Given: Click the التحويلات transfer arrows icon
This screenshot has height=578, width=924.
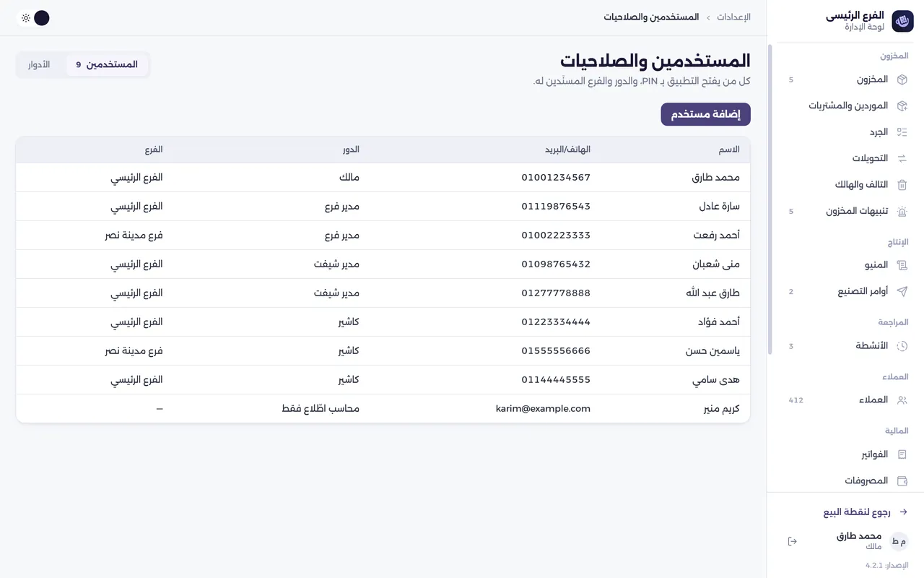Looking at the screenshot, I should [902, 158].
